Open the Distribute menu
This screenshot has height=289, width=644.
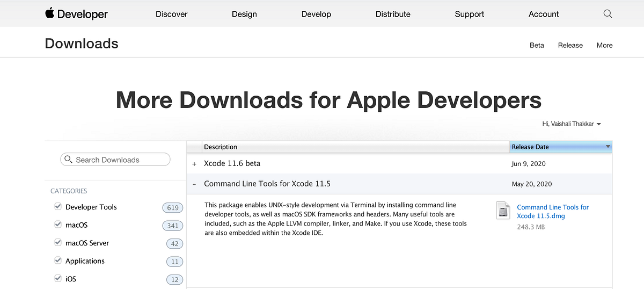coord(393,14)
